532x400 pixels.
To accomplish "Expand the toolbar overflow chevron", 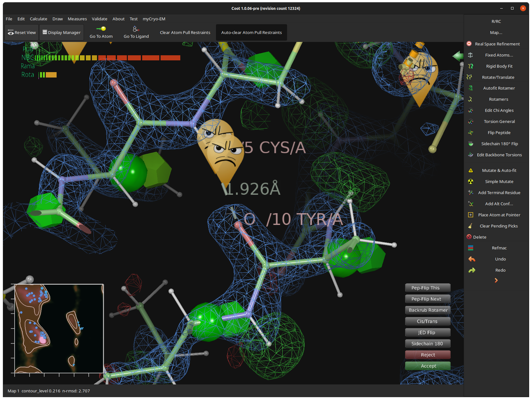I will (x=496, y=280).
